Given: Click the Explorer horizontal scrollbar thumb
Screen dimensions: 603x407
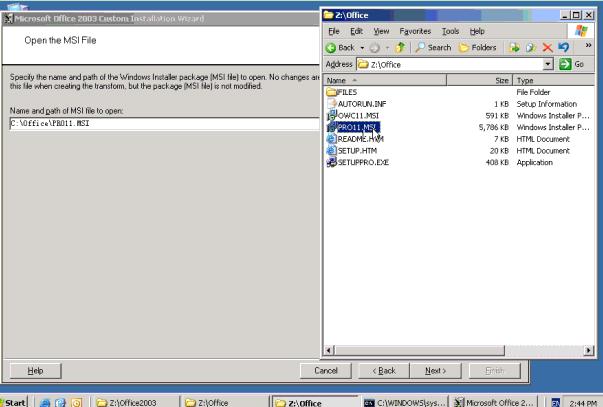Looking at the screenshot, I should pos(419,350).
